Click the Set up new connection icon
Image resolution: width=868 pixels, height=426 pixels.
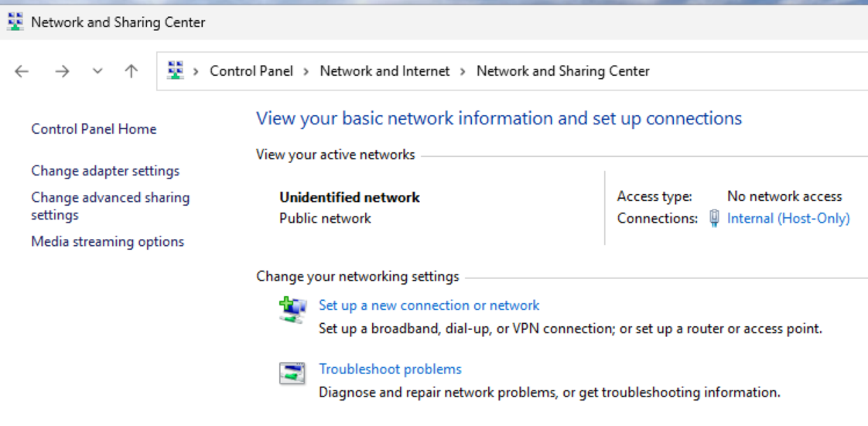tap(292, 309)
